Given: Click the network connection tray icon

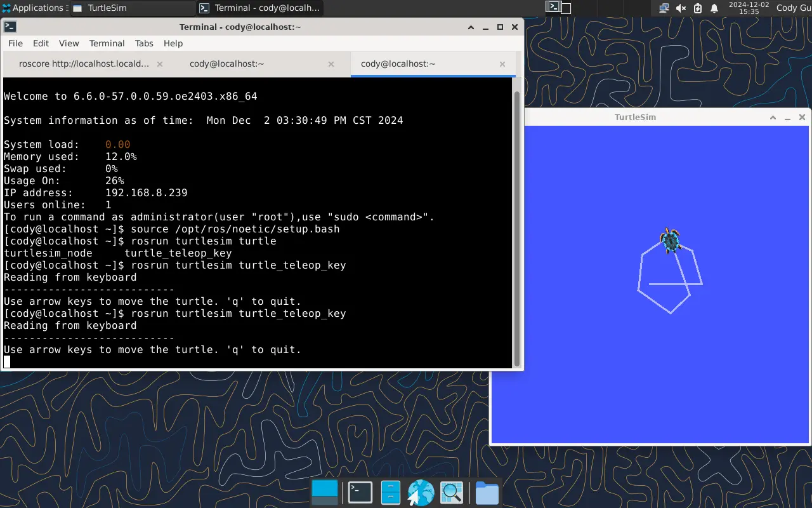Looking at the screenshot, I should click(x=664, y=8).
